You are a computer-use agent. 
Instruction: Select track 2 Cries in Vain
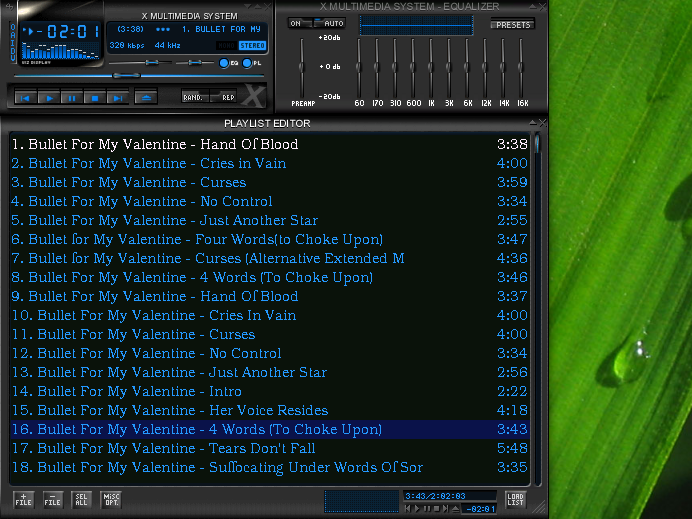[269, 163]
